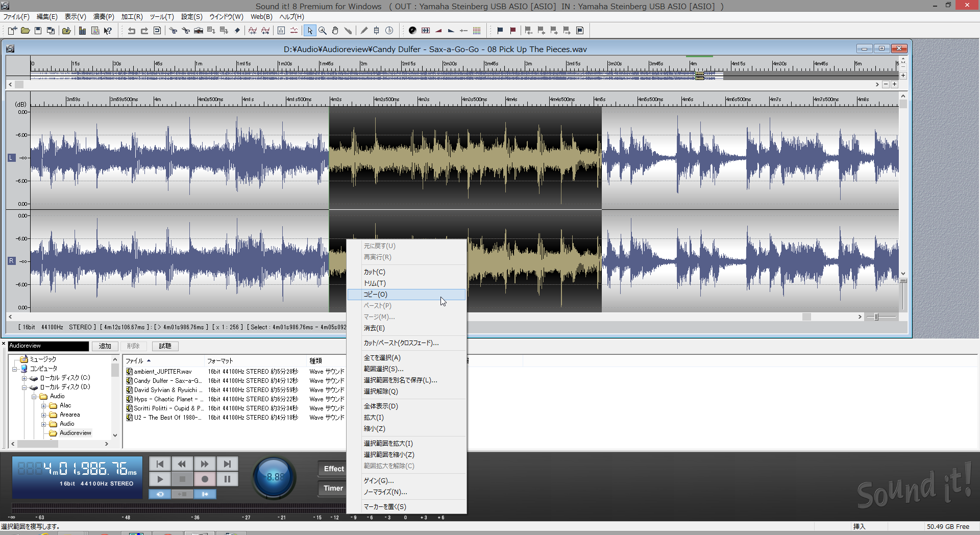Image resolution: width=980 pixels, height=535 pixels.
Task: Click the rewind transport button
Action: 182,464
